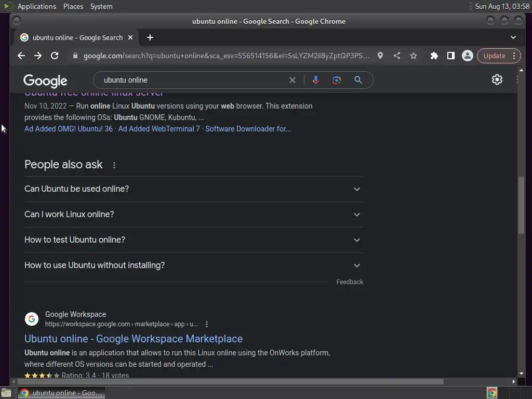532x399 pixels.
Task: Open the System menu
Action: tap(101, 6)
